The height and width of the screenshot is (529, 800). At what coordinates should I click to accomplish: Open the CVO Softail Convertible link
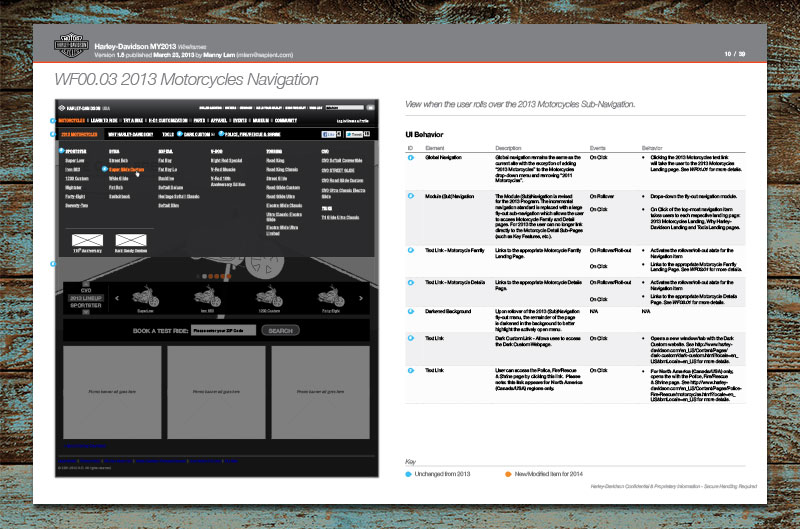[341, 161]
